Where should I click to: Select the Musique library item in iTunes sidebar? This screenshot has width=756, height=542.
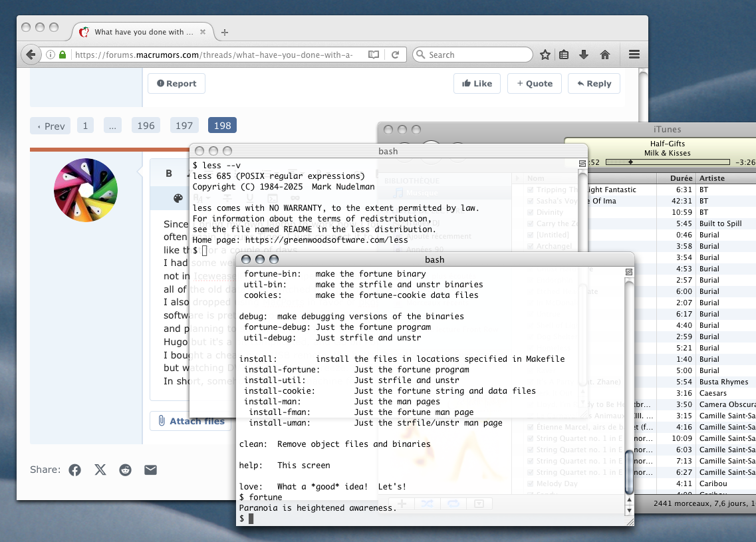(422, 193)
